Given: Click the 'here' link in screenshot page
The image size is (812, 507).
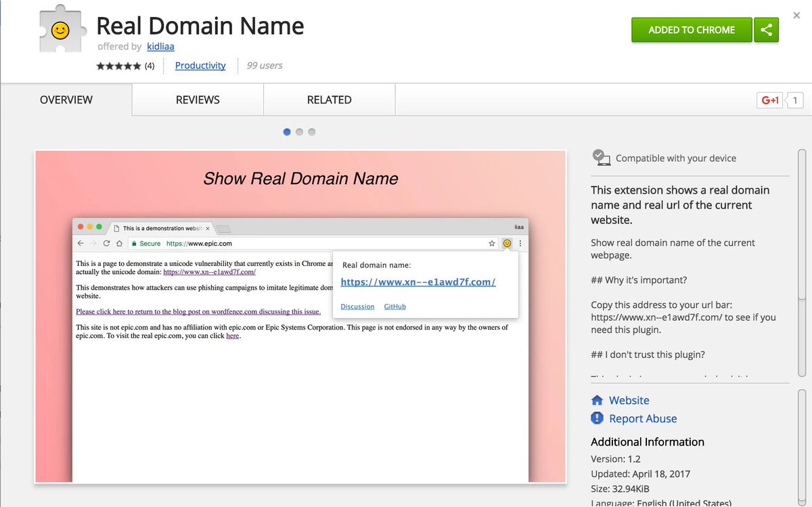Looking at the screenshot, I should [x=232, y=336].
